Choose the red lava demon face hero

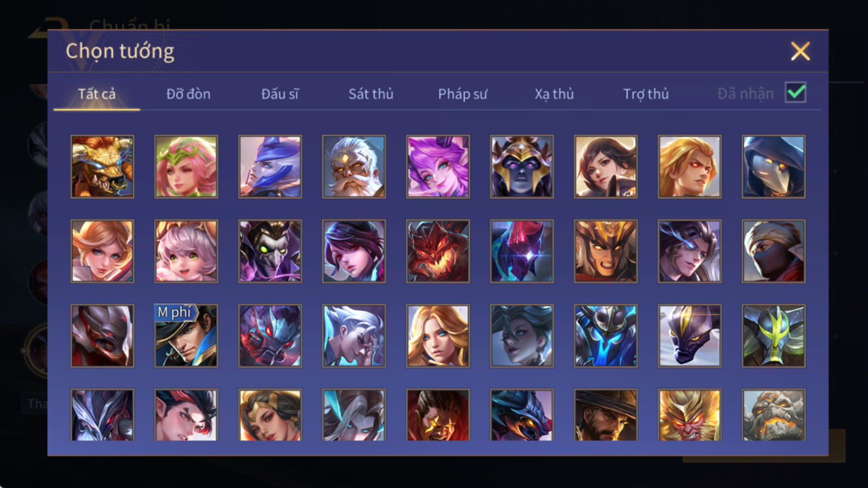438,252
